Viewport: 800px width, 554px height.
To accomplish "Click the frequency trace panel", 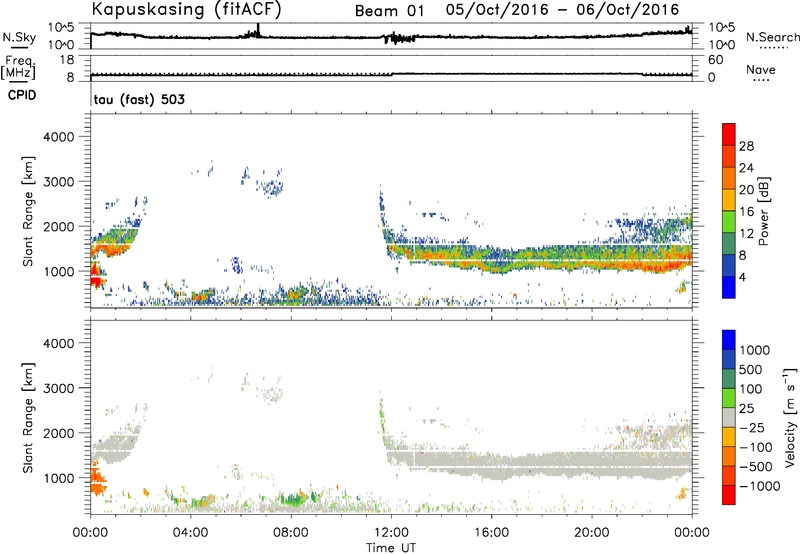I will [391, 68].
